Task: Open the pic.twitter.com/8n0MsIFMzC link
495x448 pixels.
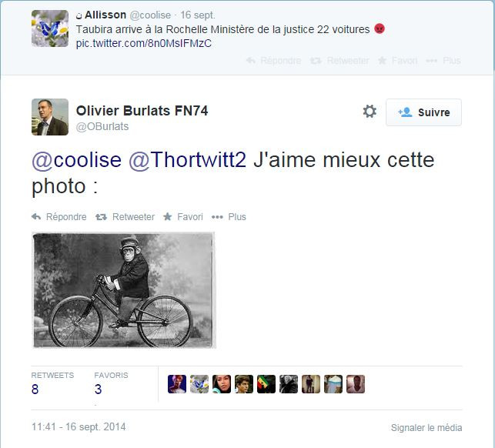Action: click(x=144, y=43)
